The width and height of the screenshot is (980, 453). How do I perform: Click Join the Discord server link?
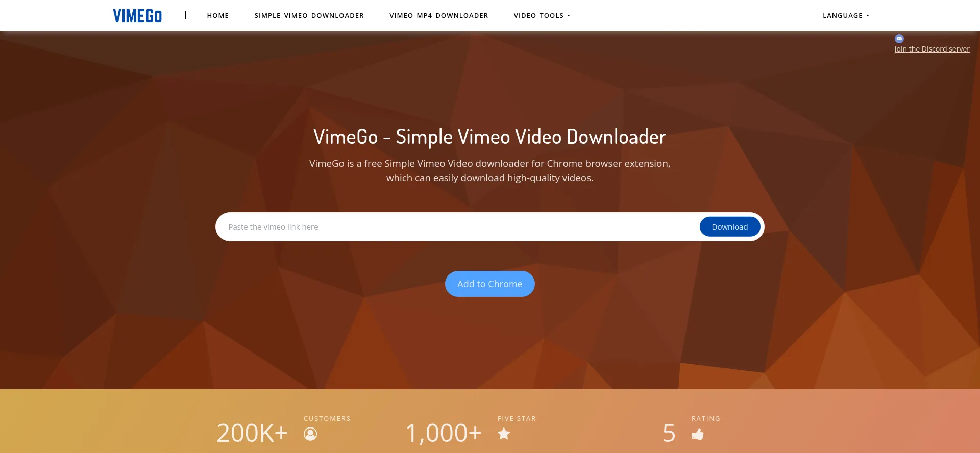[932, 49]
